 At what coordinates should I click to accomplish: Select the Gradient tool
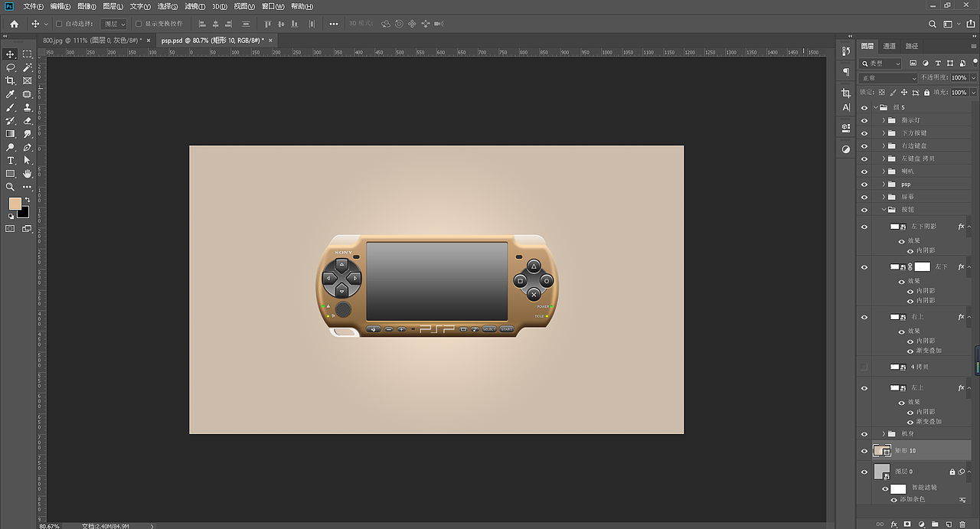pyautogui.click(x=11, y=134)
